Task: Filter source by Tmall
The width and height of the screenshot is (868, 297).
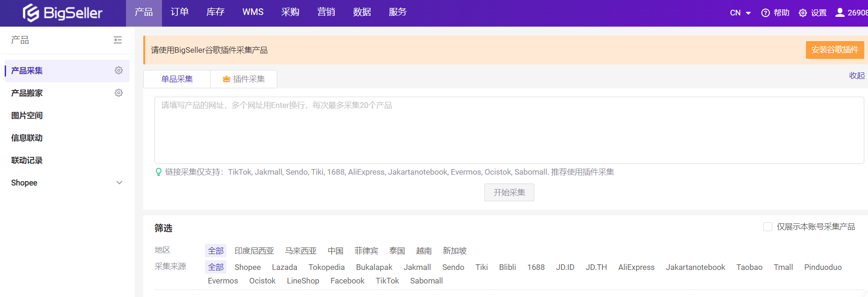Action: tap(784, 267)
